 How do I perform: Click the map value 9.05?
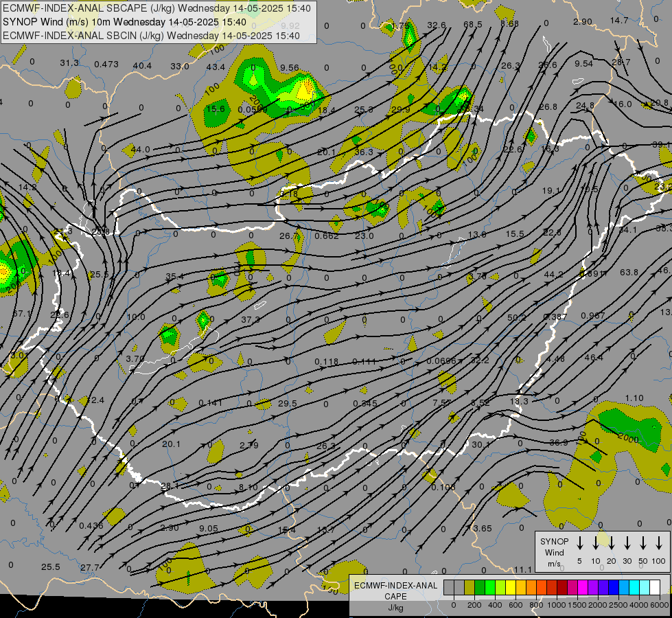click(209, 528)
